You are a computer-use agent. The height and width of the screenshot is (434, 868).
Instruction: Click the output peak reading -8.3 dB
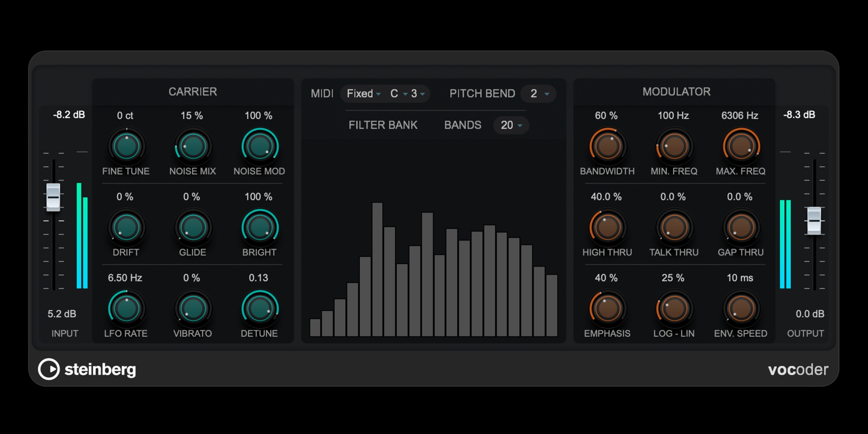point(799,115)
